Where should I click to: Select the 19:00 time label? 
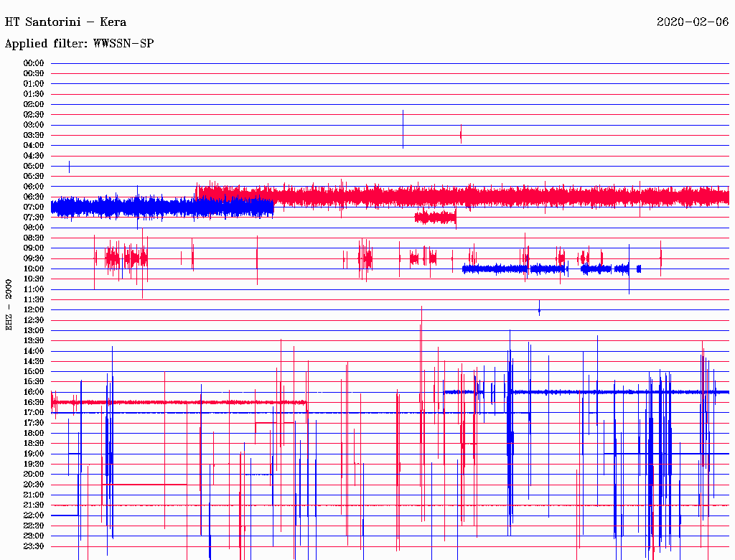[34, 453]
